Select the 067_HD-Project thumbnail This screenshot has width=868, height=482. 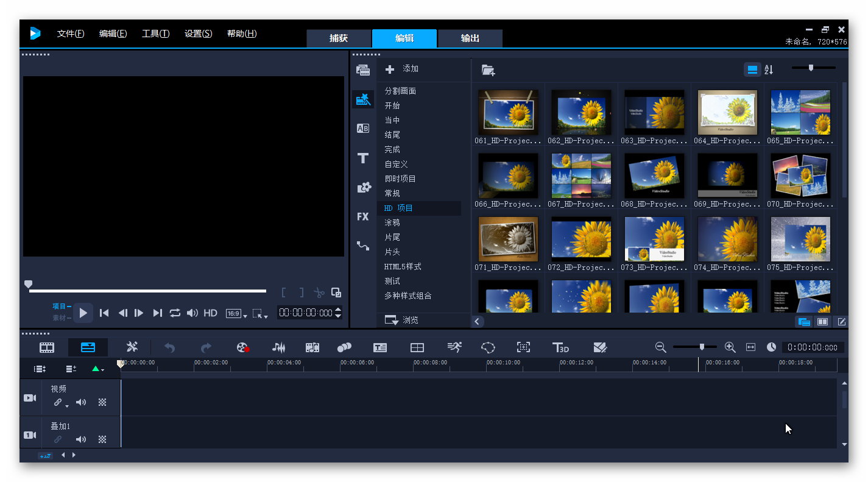[x=580, y=175]
